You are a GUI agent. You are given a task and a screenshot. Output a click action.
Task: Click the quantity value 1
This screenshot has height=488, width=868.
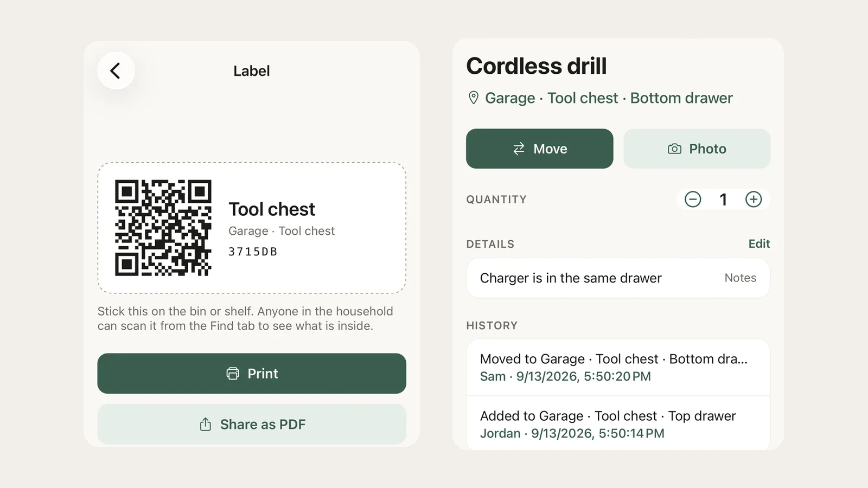click(723, 200)
